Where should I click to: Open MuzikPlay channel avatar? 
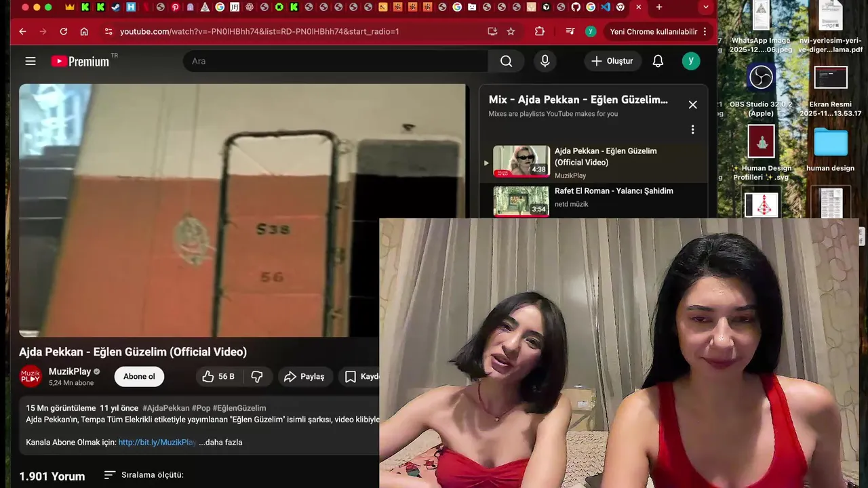click(x=31, y=376)
